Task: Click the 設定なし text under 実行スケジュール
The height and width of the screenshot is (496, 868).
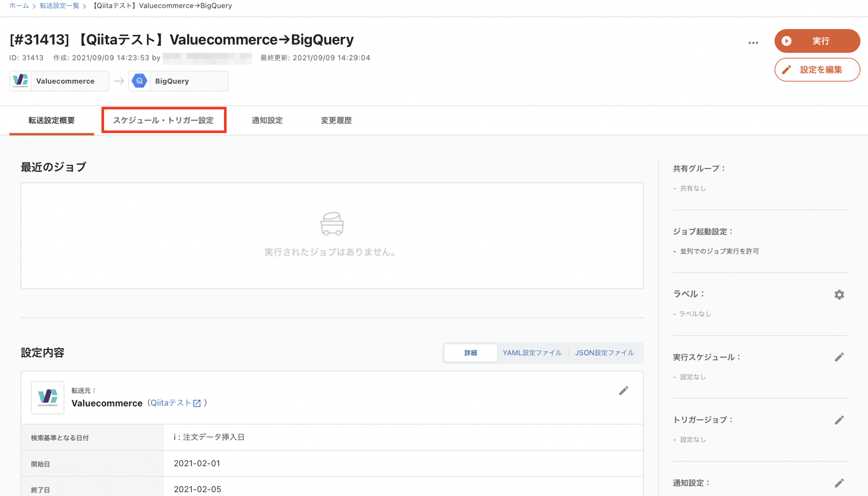Action: (693, 377)
